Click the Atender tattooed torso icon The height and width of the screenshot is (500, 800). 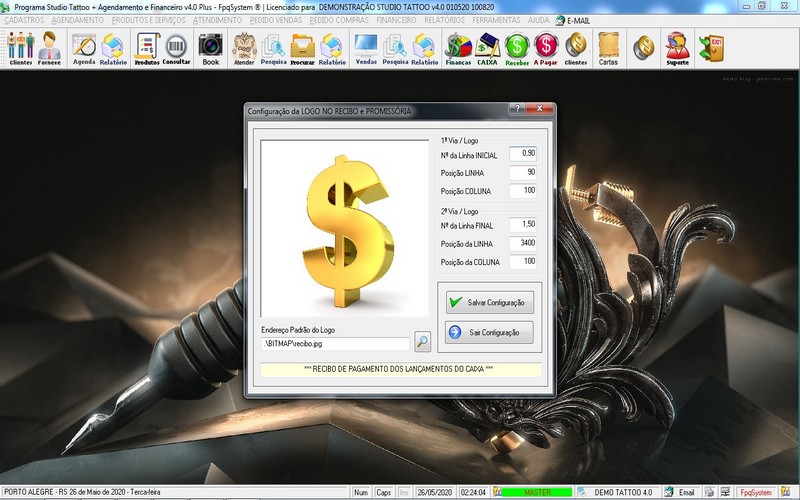click(244, 48)
